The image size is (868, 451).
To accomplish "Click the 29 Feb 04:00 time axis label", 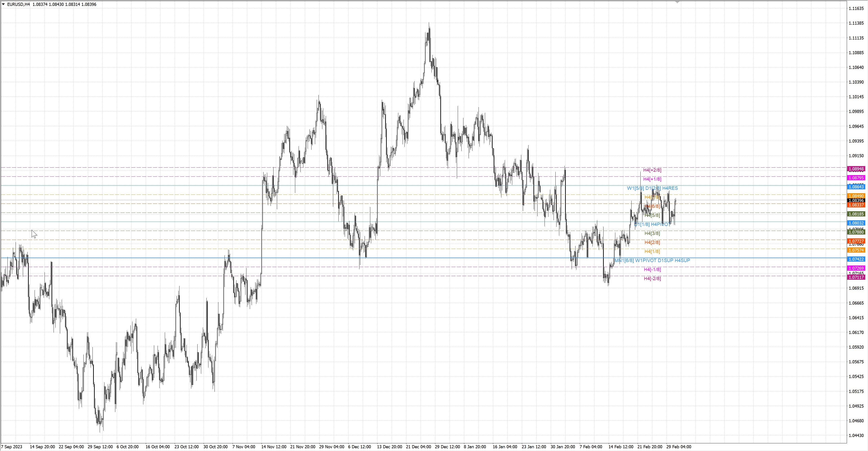I will [x=679, y=447].
